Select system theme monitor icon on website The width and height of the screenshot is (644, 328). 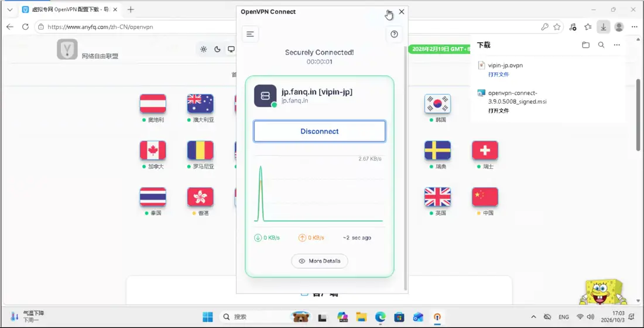click(x=231, y=49)
